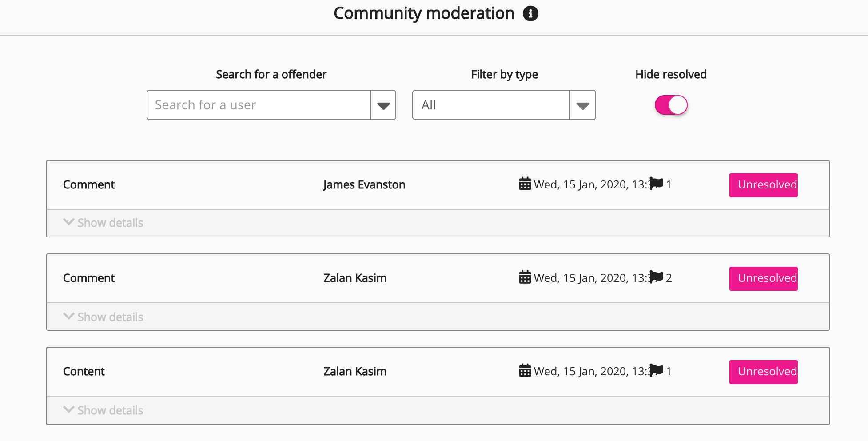Open the offender search dropdown arrow
The image size is (868, 441).
383,105
